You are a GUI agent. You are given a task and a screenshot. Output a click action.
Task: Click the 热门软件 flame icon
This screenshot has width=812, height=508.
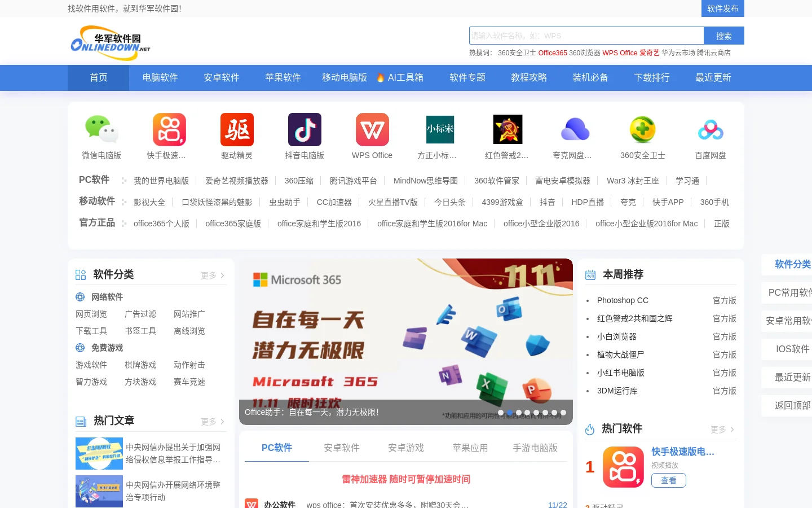(x=590, y=429)
